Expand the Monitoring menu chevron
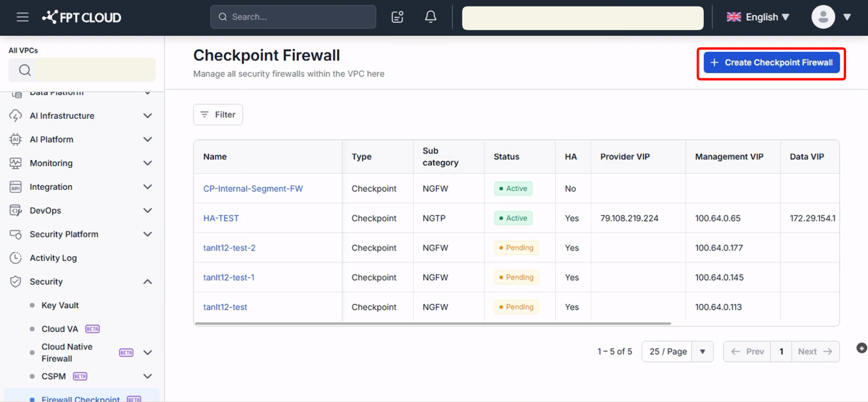Image resolution: width=868 pixels, height=402 pixels. point(147,163)
